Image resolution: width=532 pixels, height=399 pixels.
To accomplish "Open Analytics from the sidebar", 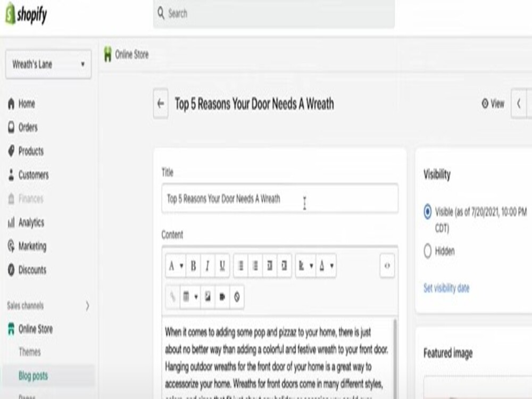I will click(x=30, y=222).
